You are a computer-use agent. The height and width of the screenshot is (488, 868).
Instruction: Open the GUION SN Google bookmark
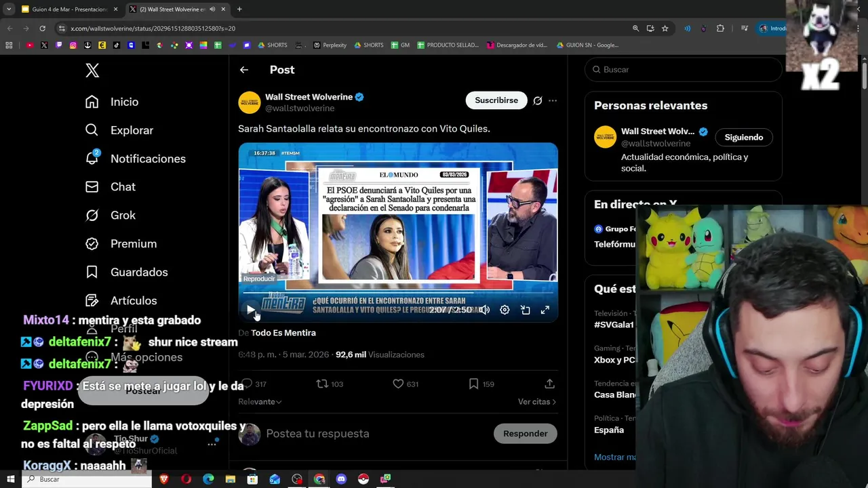587,45
